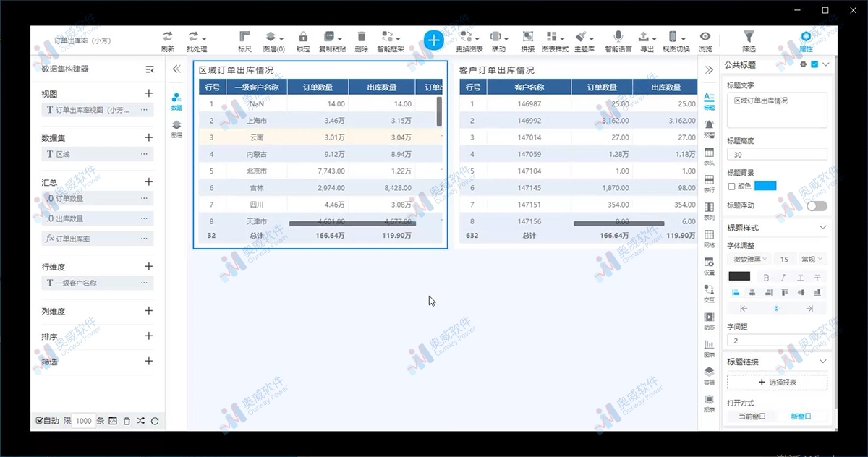Open the 图表样式 chart style menu
The height and width of the screenshot is (457, 868).
555,41
